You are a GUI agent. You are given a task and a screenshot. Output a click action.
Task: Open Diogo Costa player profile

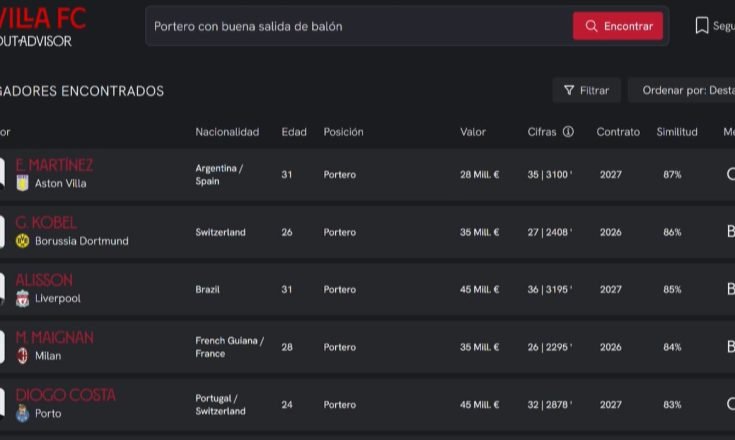[65, 395]
